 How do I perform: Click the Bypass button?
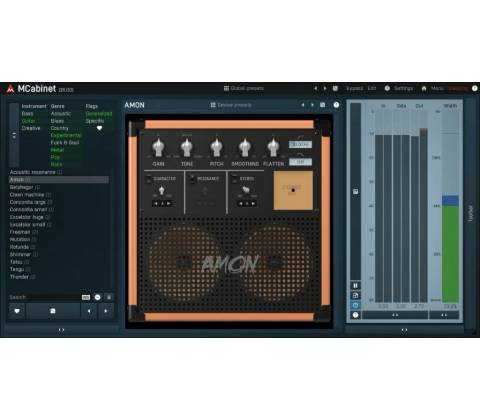(354, 88)
